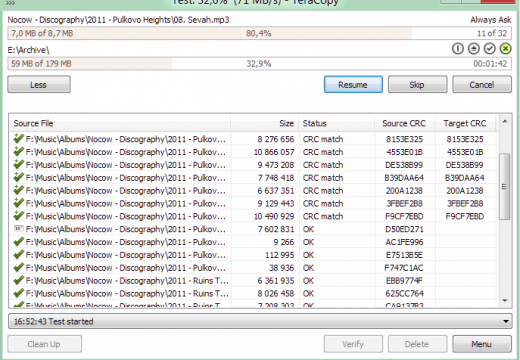Click the size value 112 995
520x360 pixels.
click(279, 255)
